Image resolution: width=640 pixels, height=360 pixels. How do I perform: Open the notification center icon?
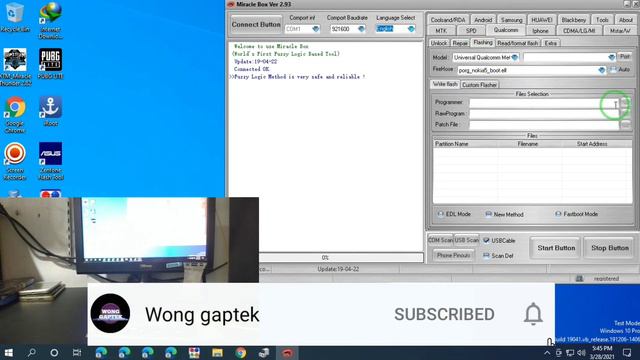(x=627, y=353)
